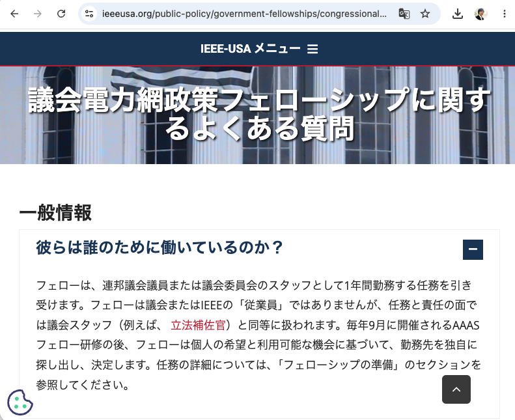The width and height of the screenshot is (515, 420).
Task: View site information icon in address bar
Action: point(89,14)
